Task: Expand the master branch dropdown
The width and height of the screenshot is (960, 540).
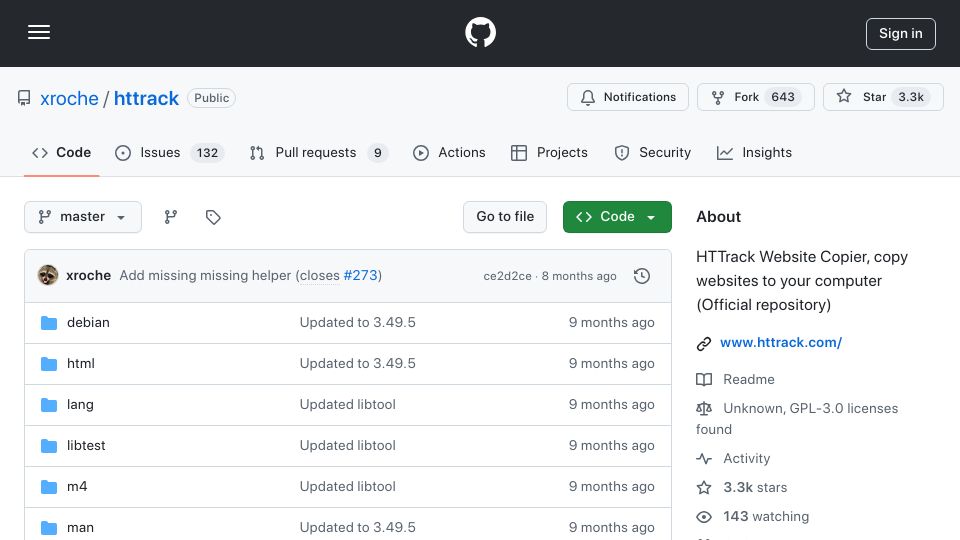Action: click(83, 217)
